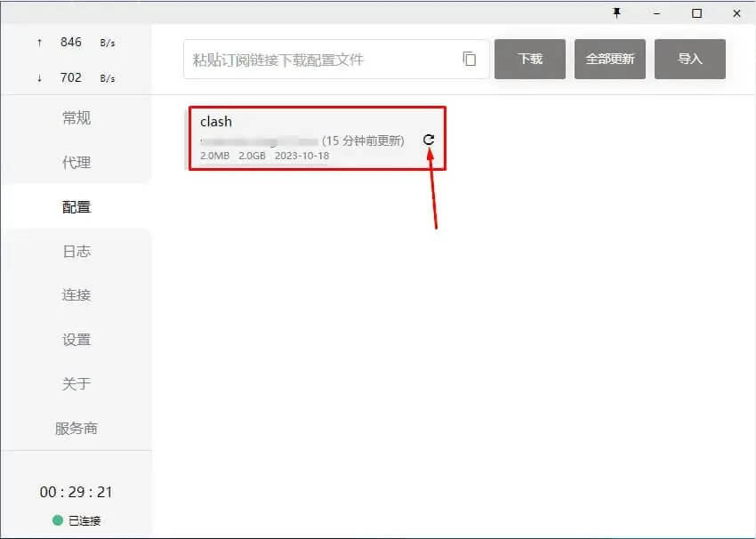Refresh the clash profile subscription
This screenshot has height=539, width=756.
pos(429,140)
